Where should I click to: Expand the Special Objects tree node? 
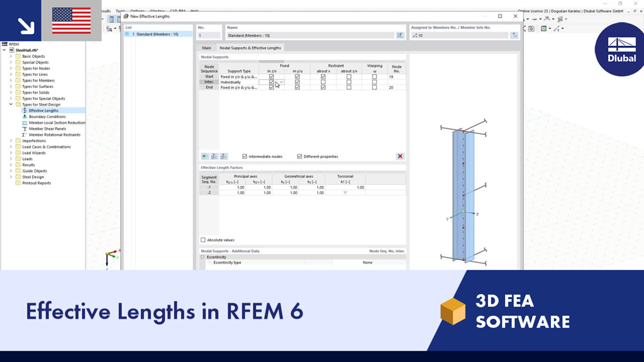click(11, 62)
